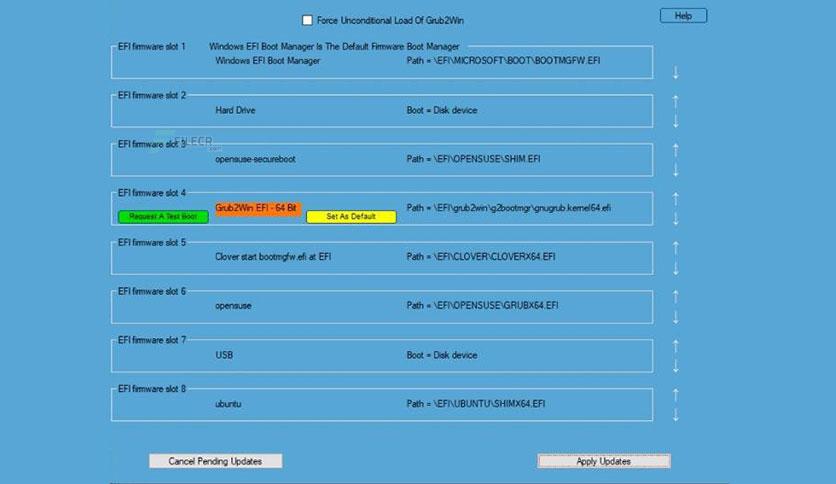Click path \EFI\UBUNTU\SHIMX64.EFI
Viewport: 836px width, 484px height.
coord(476,404)
